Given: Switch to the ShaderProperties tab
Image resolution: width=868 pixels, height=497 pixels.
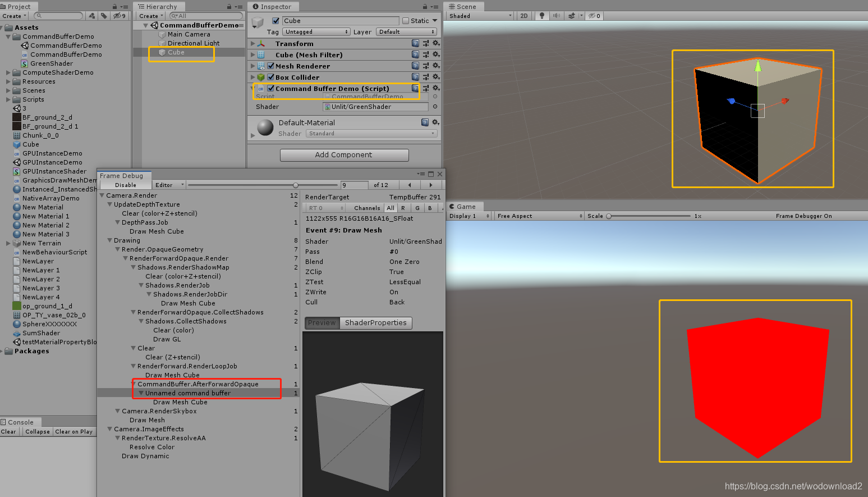Looking at the screenshot, I should 375,323.
